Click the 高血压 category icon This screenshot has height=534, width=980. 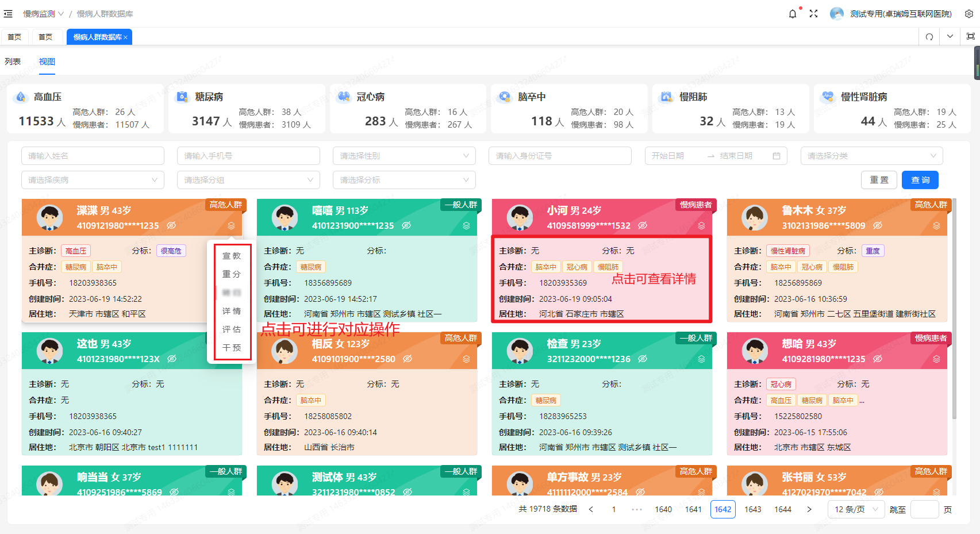[21, 97]
